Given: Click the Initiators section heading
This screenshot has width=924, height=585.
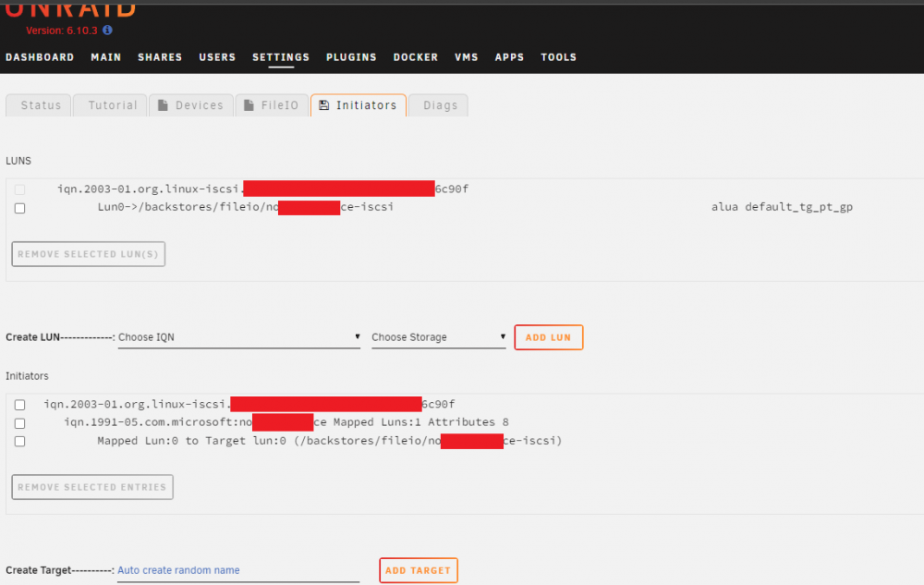Looking at the screenshot, I should tap(27, 376).
